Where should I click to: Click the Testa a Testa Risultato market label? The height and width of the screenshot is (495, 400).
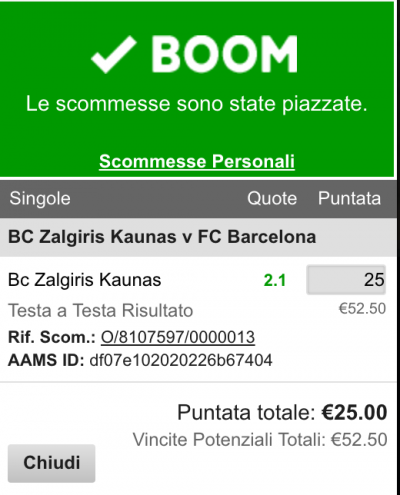click(100, 311)
